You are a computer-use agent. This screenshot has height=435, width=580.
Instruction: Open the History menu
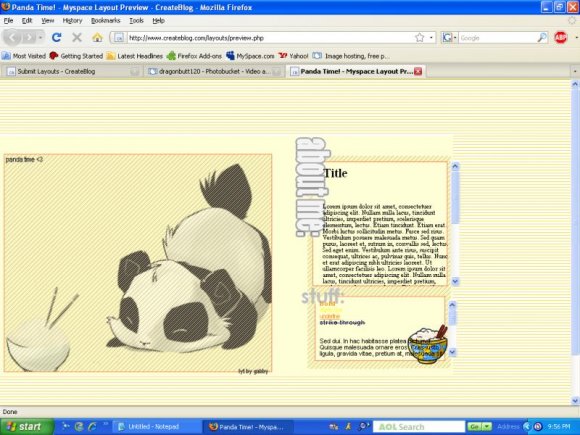click(x=72, y=20)
